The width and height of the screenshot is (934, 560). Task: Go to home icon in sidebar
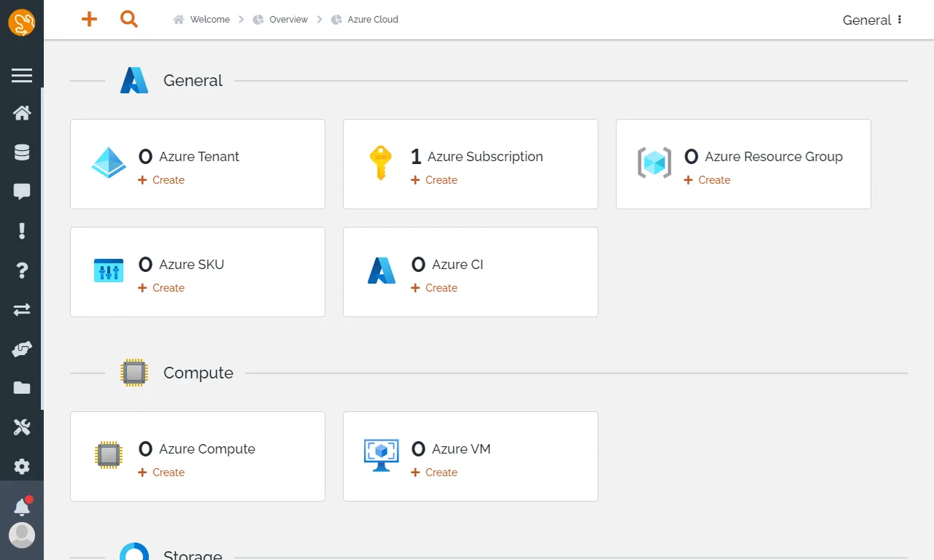(22, 113)
